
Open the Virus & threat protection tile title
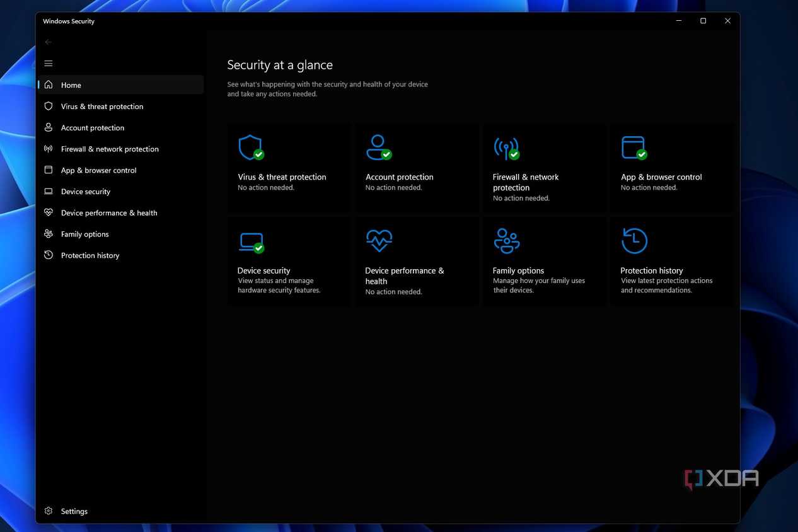point(282,177)
